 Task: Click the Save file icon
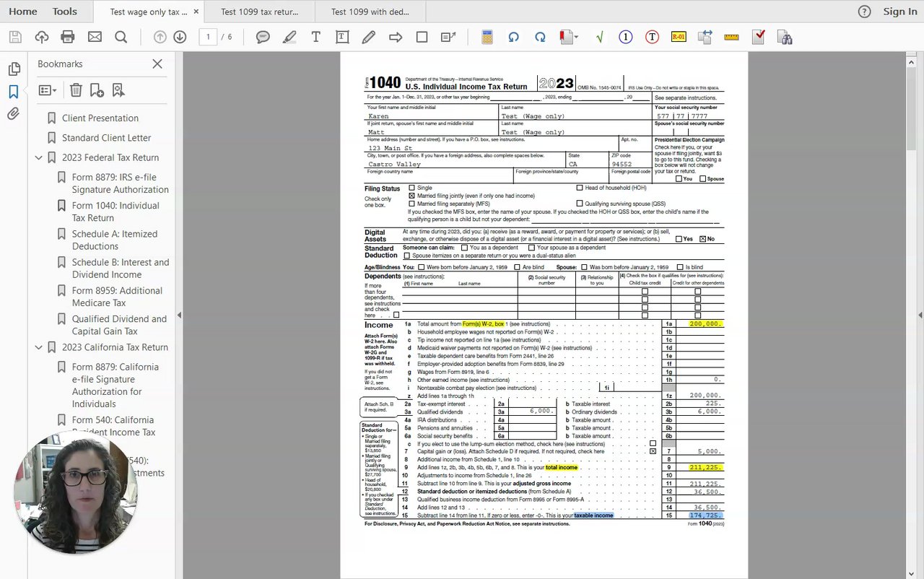click(x=15, y=37)
